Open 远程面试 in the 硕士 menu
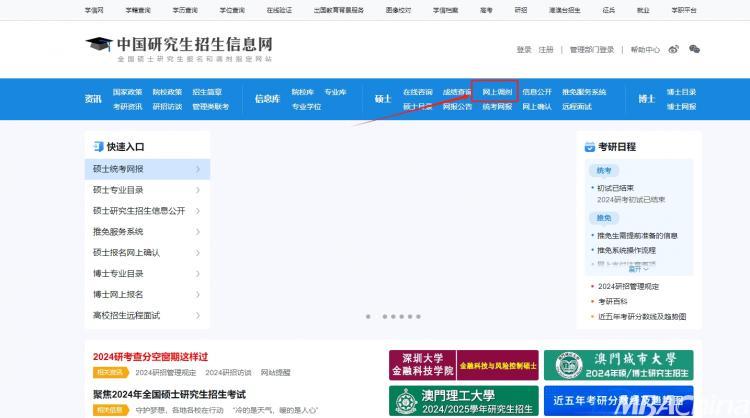The image size is (750, 418). point(577,107)
